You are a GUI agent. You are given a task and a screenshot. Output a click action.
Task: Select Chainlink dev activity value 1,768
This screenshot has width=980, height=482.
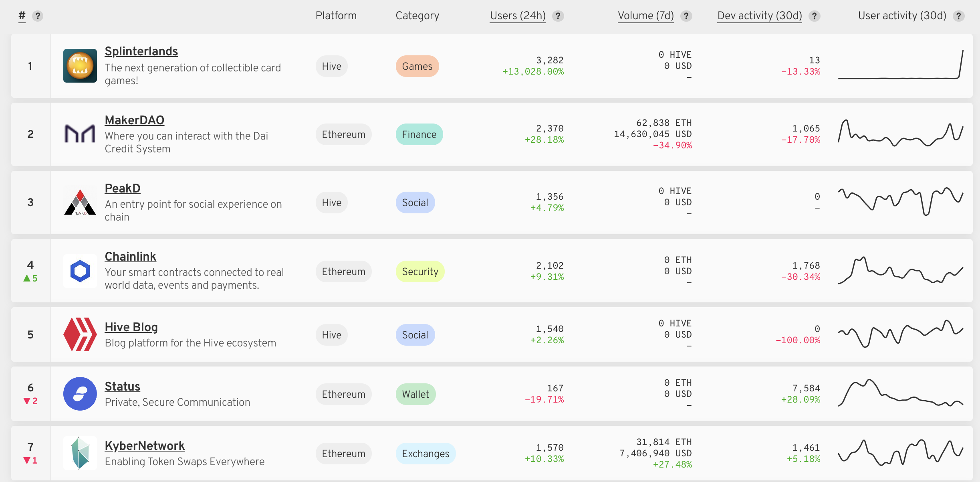pos(807,265)
